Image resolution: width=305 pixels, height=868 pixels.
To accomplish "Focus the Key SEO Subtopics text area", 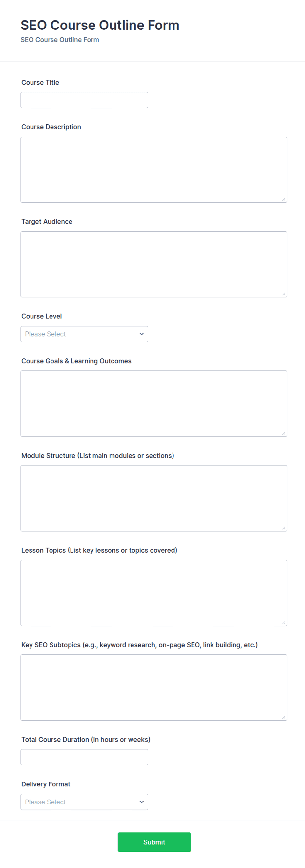I will [x=154, y=688].
